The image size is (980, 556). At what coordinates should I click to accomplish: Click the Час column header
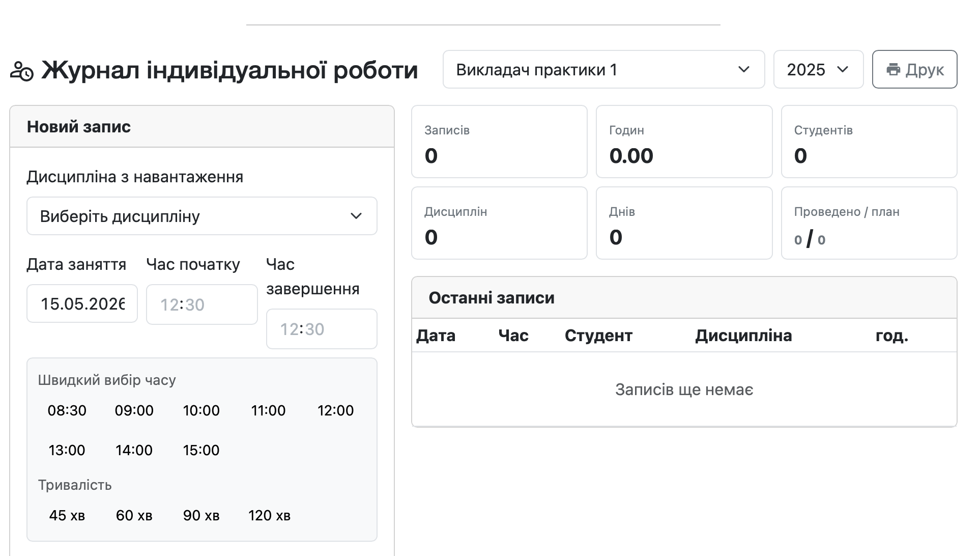513,336
